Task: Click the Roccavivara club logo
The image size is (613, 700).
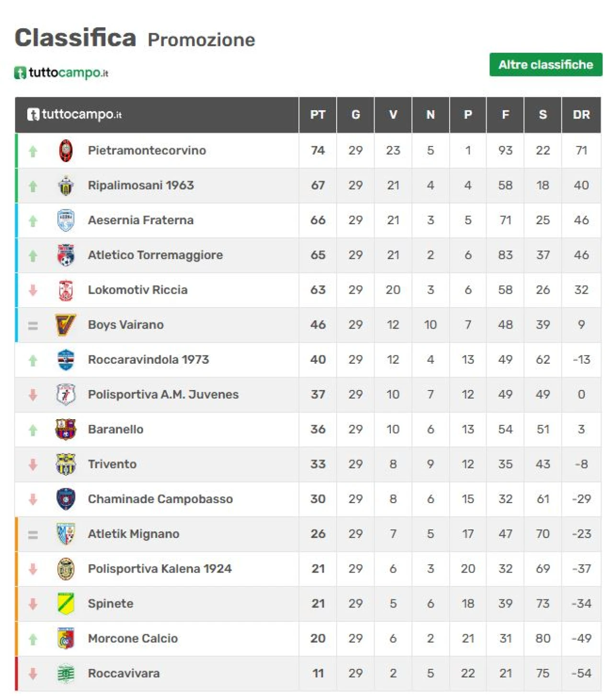Action: coord(66,673)
